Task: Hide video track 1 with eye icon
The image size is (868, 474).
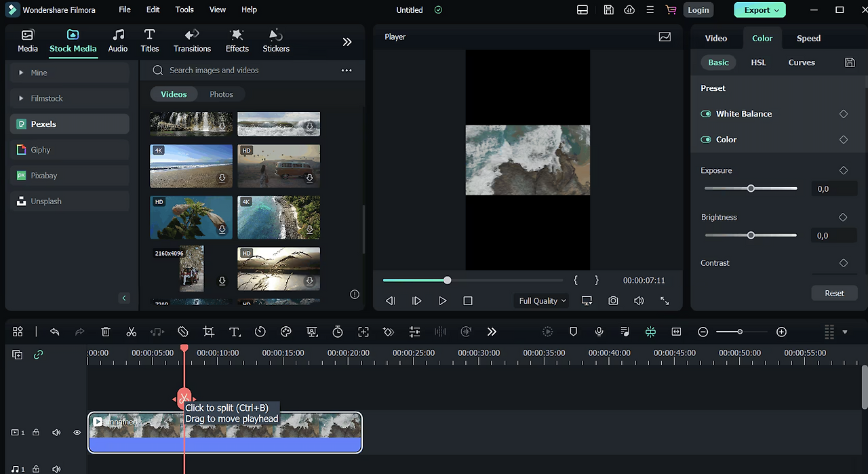Action: click(x=77, y=433)
